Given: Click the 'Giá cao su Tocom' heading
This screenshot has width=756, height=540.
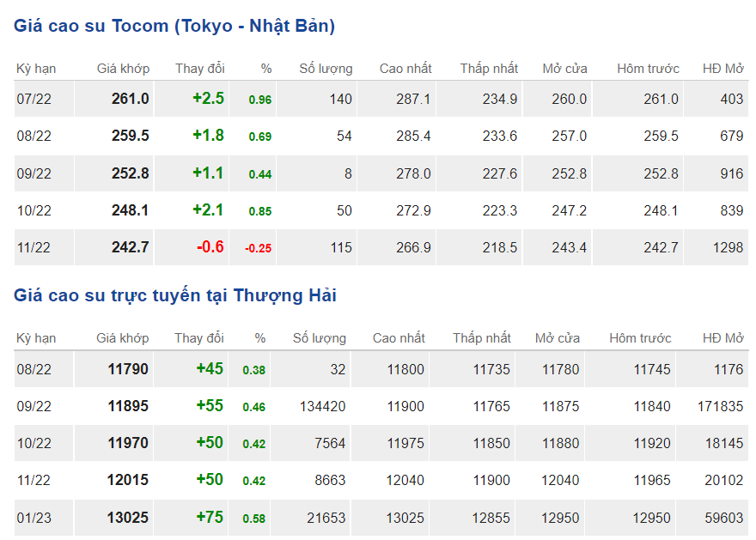Looking at the screenshot, I should tap(174, 26).
